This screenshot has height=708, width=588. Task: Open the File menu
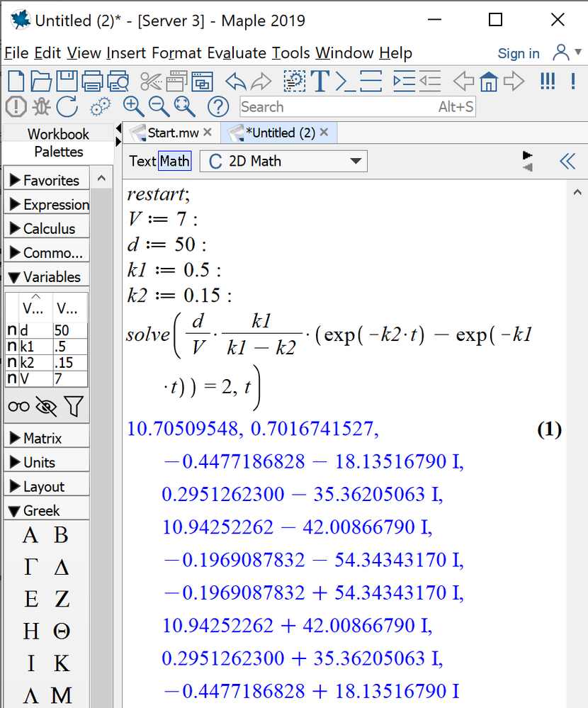click(16, 53)
